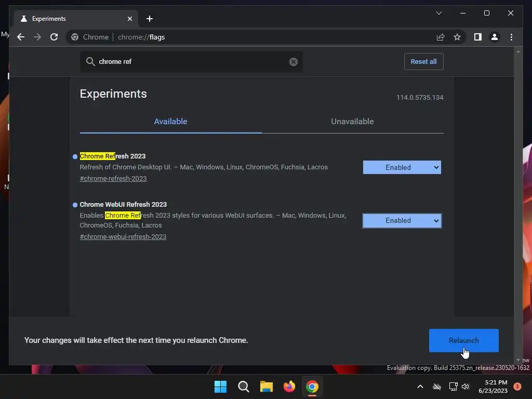Open the tab search chevron

click(x=438, y=13)
